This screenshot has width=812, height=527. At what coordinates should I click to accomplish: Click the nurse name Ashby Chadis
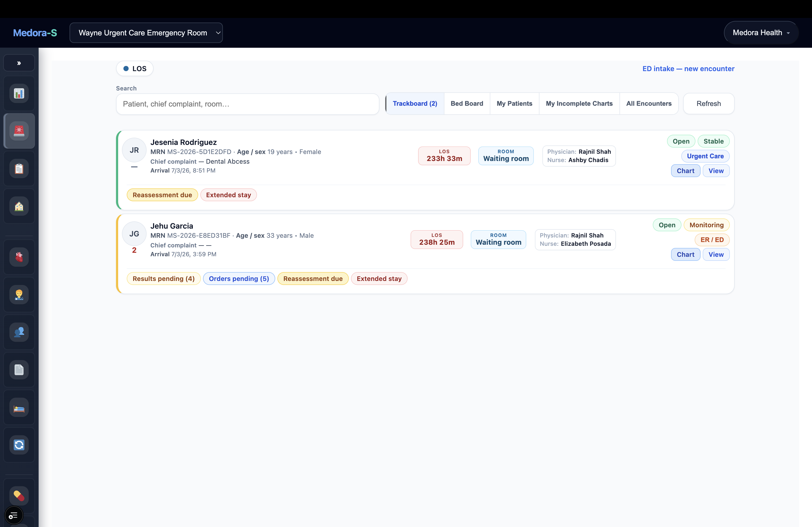tap(588, 160)
